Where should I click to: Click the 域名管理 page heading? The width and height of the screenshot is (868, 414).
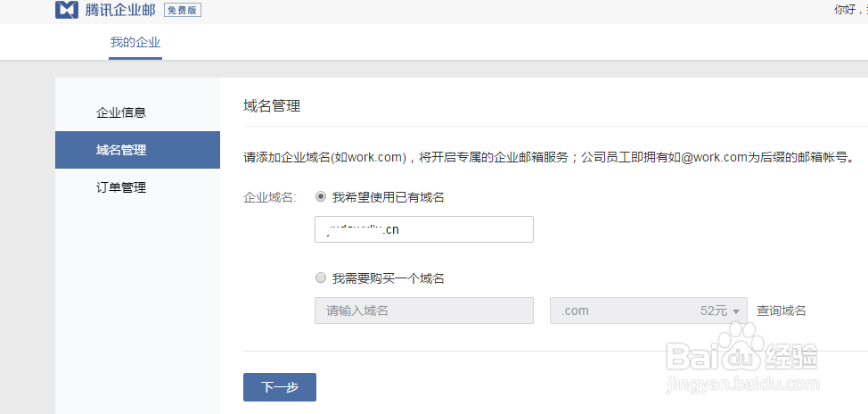point(272,106)
